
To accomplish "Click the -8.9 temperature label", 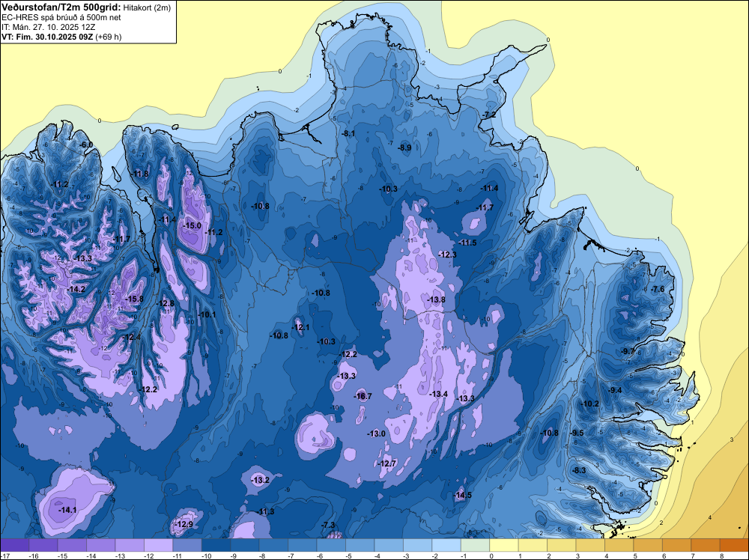I will click(x=404, y=148).
